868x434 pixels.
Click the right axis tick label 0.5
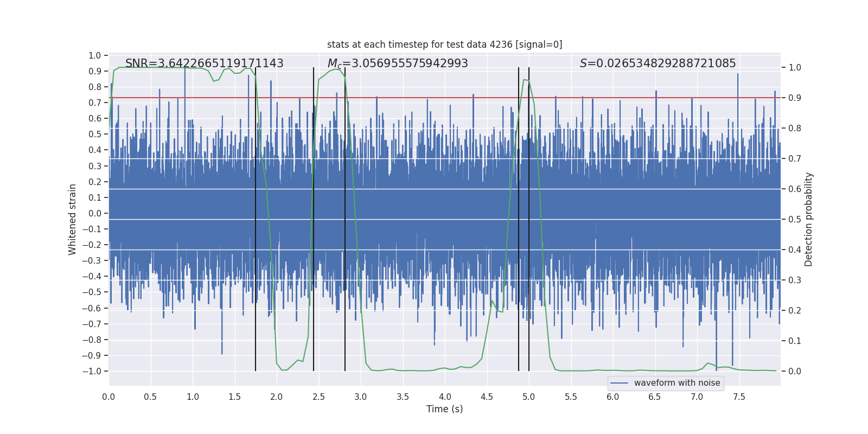(x=795, y=219)
